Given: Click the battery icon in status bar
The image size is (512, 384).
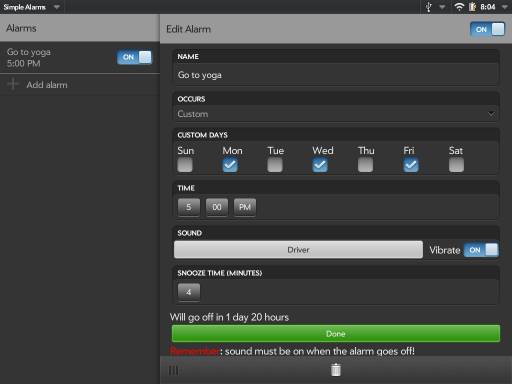Looking at the screenshot, I should pos(472,7).
